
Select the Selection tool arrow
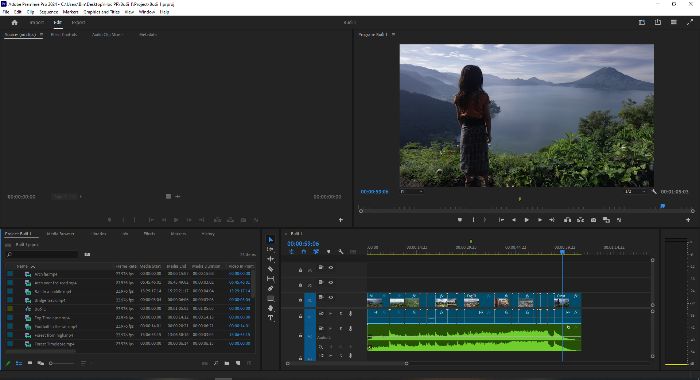[271, 240]
